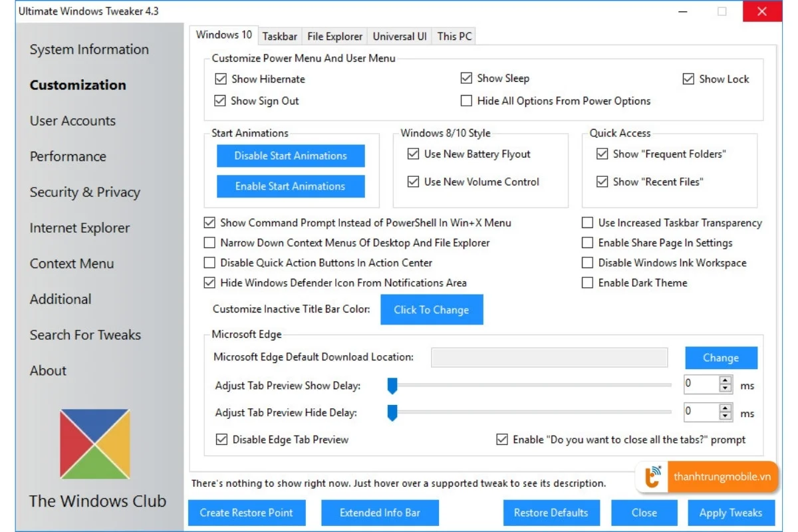Open Internet Explorer tweaks
Image resolution: width=798 pixels, height=532 pixels.
point(79,228)
